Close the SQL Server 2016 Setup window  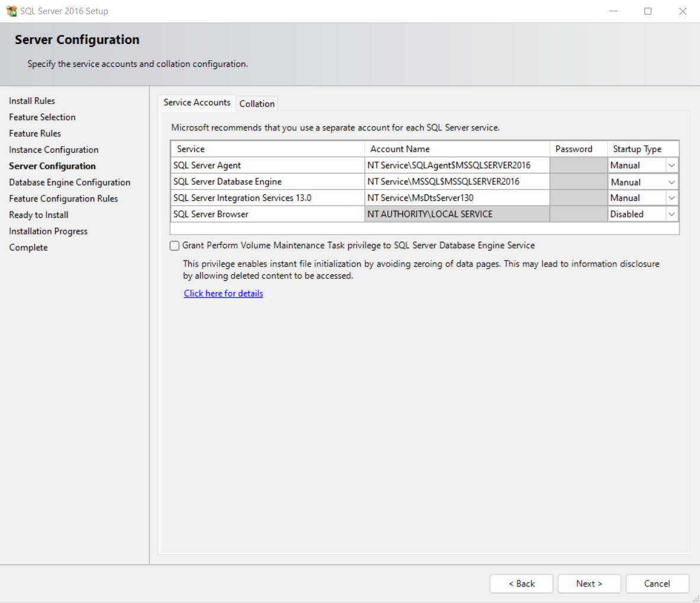tap(683, 11)
